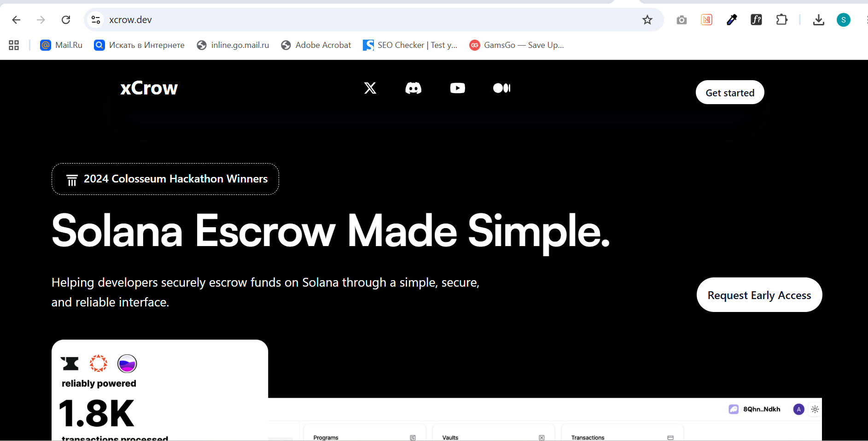Go back to the previous page
This screenshot has height=441, width=868.
[16, 20]
